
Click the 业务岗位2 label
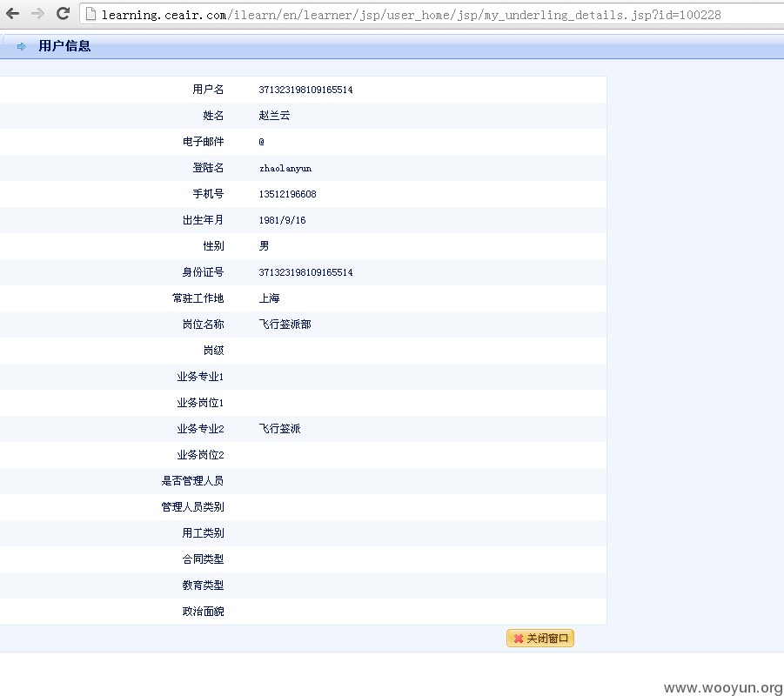point(200,454)
